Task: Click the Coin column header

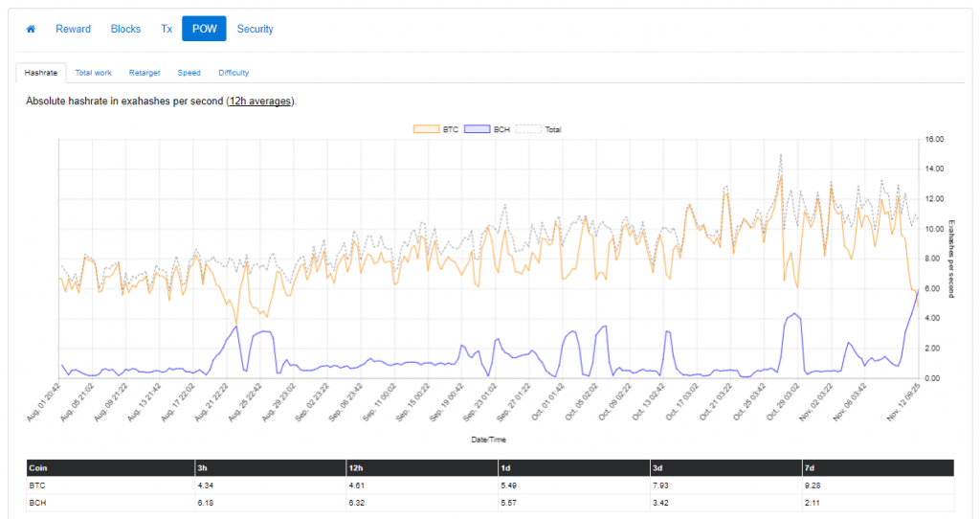Action: [x=39, y=467]
